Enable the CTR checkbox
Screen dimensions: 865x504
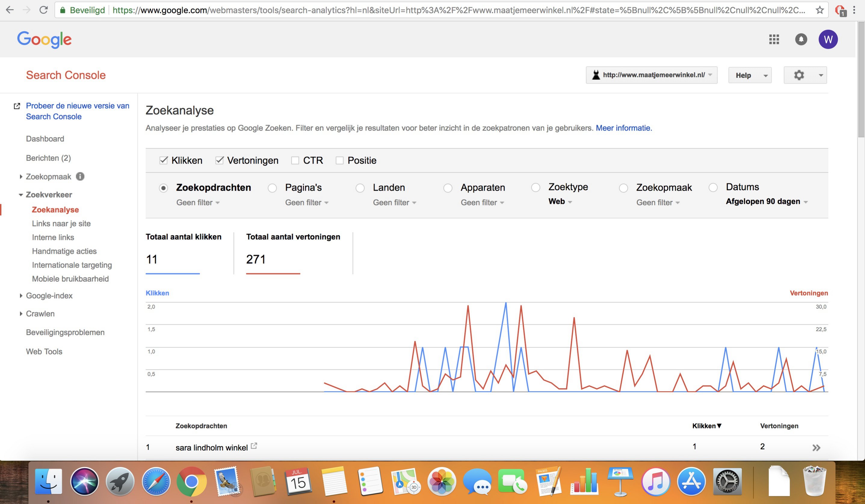[295, 160]
